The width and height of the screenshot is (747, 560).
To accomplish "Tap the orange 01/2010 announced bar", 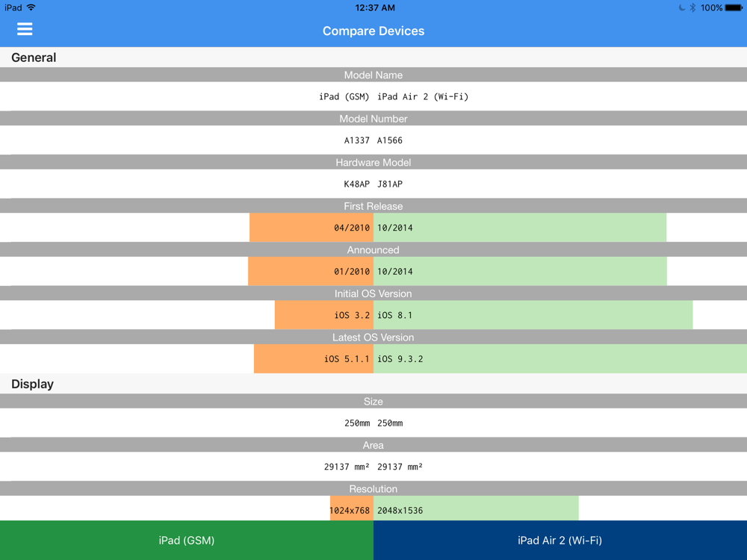I will [x=311, y=272].
